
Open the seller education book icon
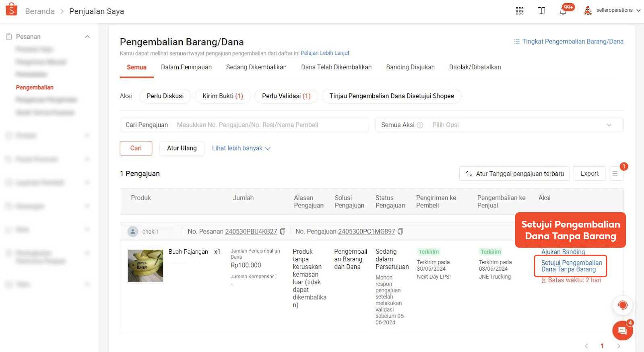pyautogui.click(x=541, y=11)
